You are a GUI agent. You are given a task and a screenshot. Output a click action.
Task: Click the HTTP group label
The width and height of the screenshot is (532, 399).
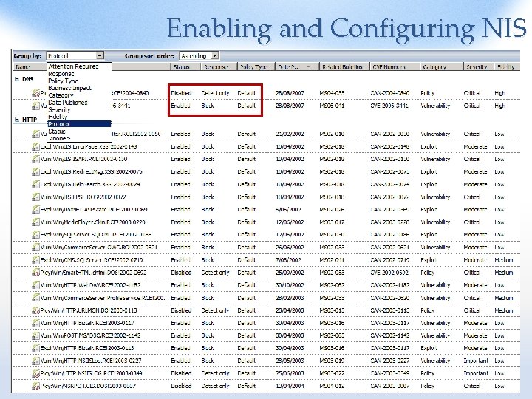30,120
